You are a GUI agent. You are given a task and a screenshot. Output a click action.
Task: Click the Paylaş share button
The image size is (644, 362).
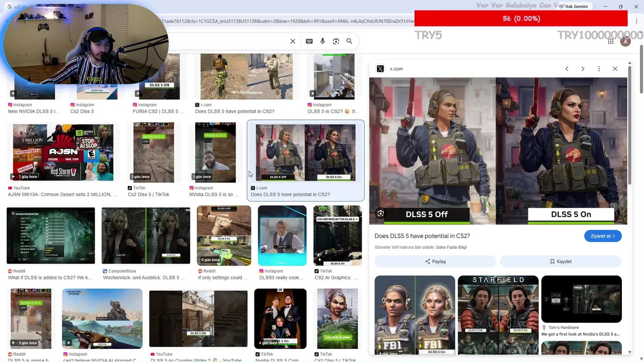[435, 261]
